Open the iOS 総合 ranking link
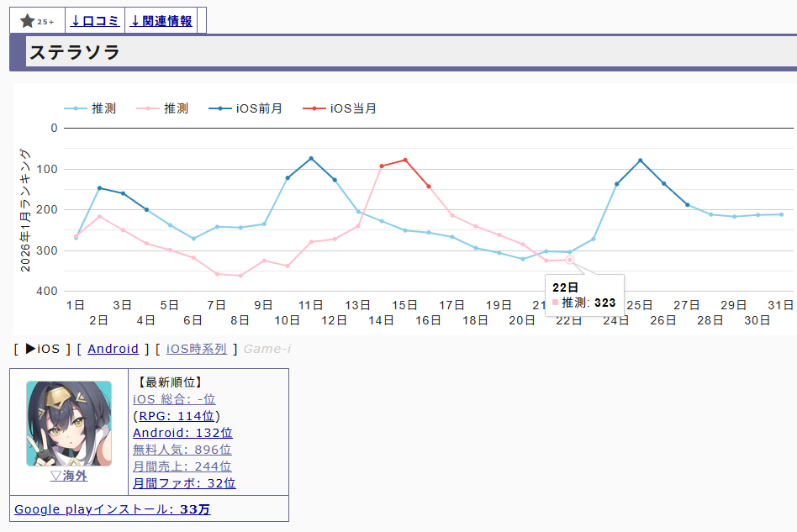The image size is (797, 532). click(x=174, y=399)
